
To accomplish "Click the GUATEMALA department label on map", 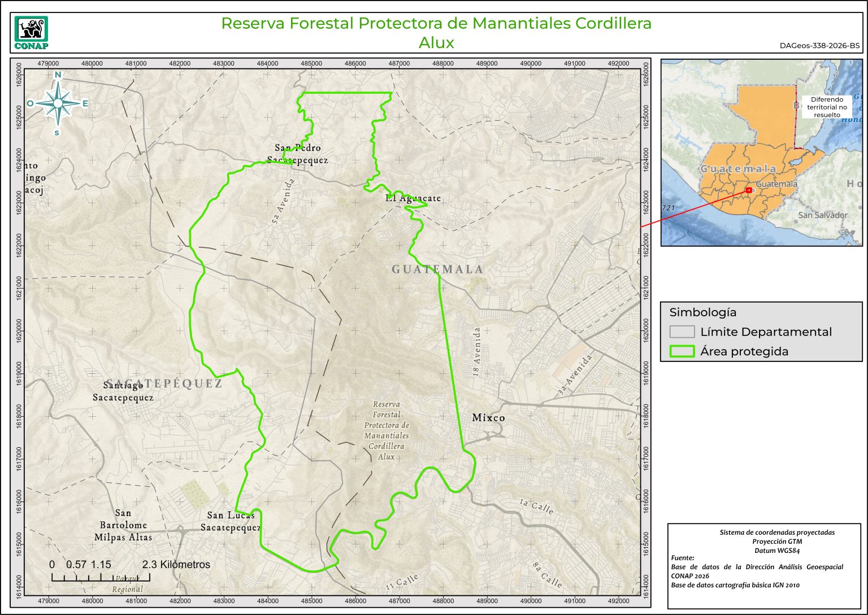I will tap(438, 269).
